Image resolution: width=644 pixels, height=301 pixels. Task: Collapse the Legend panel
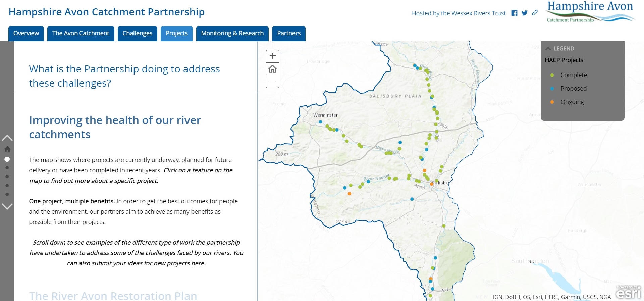click(548, 48)
